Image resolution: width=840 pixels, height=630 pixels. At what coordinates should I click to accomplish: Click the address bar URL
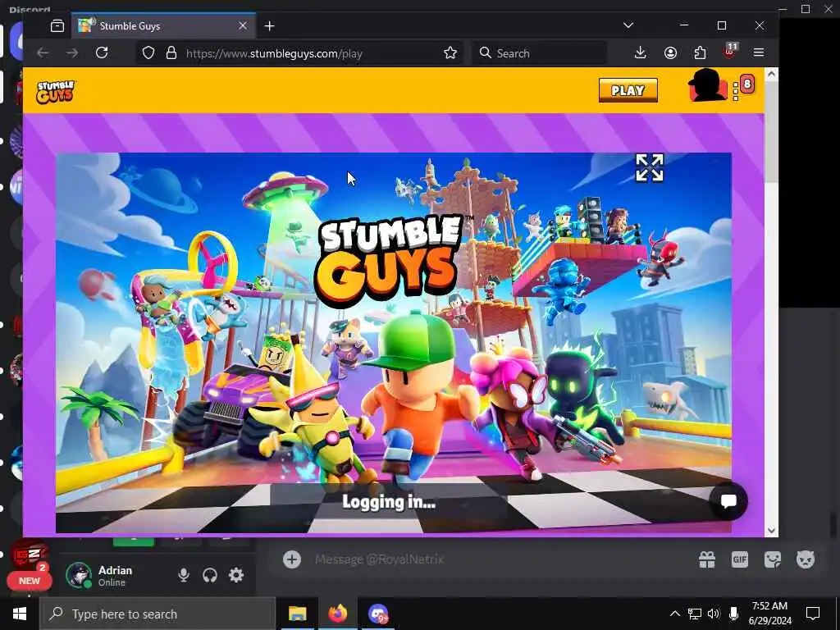click(x=274, y=53)
